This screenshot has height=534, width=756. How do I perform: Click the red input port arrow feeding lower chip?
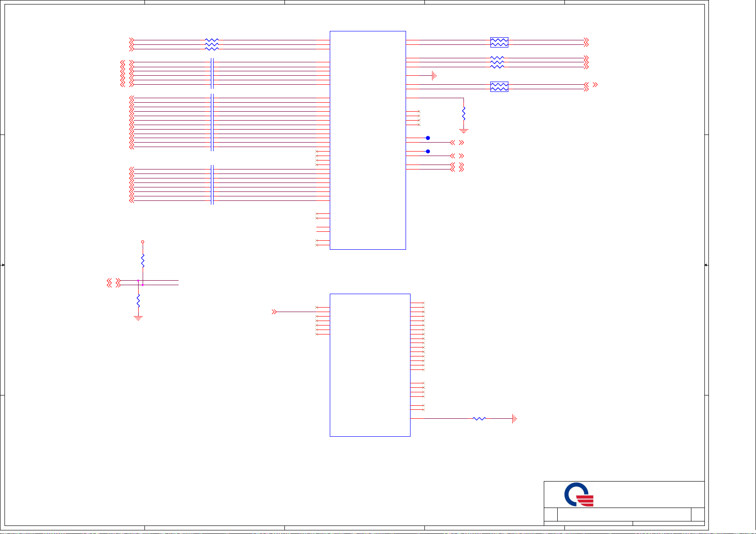point(274,312)
